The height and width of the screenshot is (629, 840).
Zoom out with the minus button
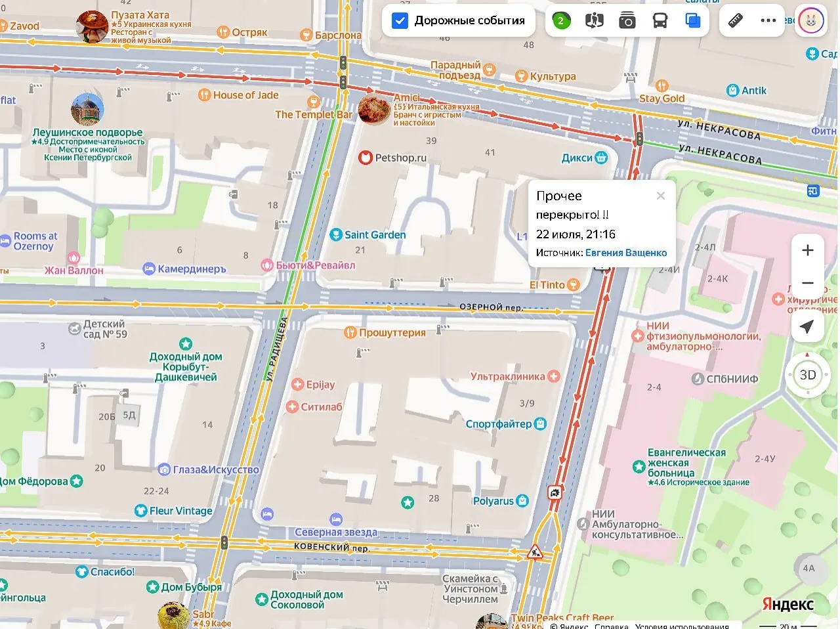tap(808, 283)
